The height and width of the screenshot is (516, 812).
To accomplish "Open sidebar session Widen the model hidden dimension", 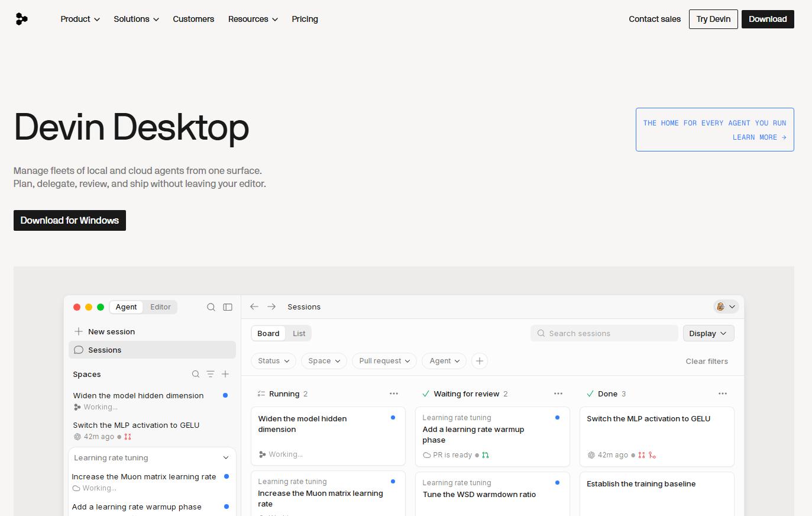I will [x=152, y=401].
